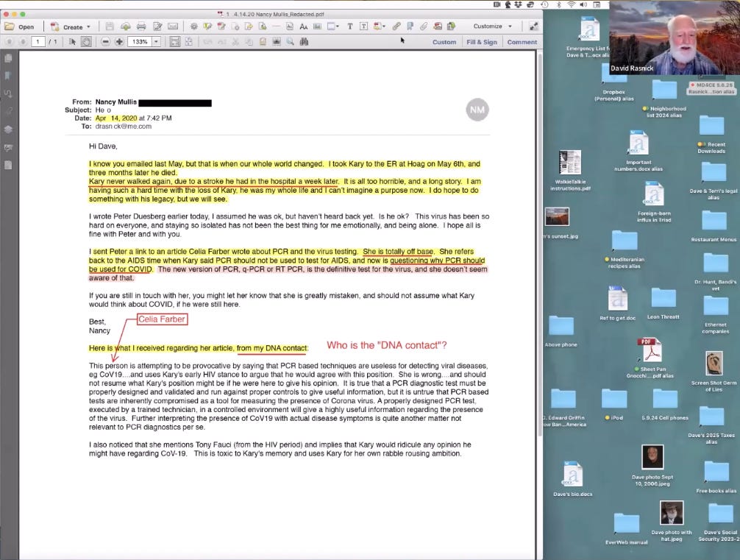Open advanced search binoculars icon
The height and width of the screenshot is (560, 740).
click(304, 41)
